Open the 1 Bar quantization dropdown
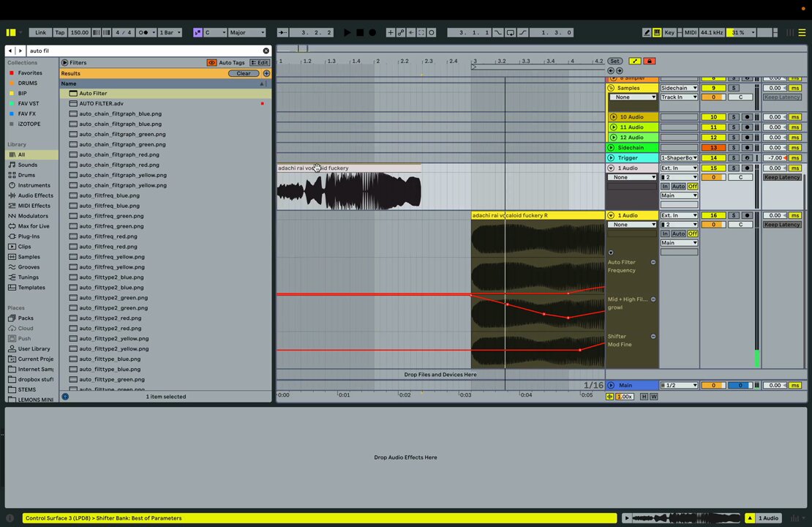The height and width of the screenshot is (527, 812). pos(170,33)
